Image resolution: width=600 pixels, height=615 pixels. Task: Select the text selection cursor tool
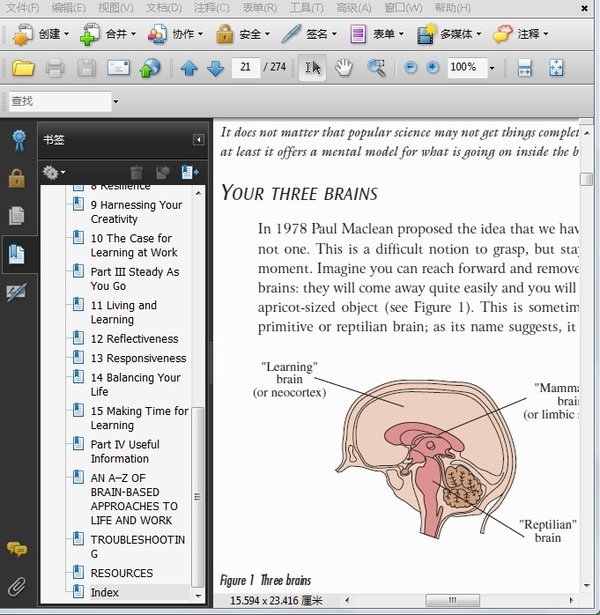tap(313, 68)
